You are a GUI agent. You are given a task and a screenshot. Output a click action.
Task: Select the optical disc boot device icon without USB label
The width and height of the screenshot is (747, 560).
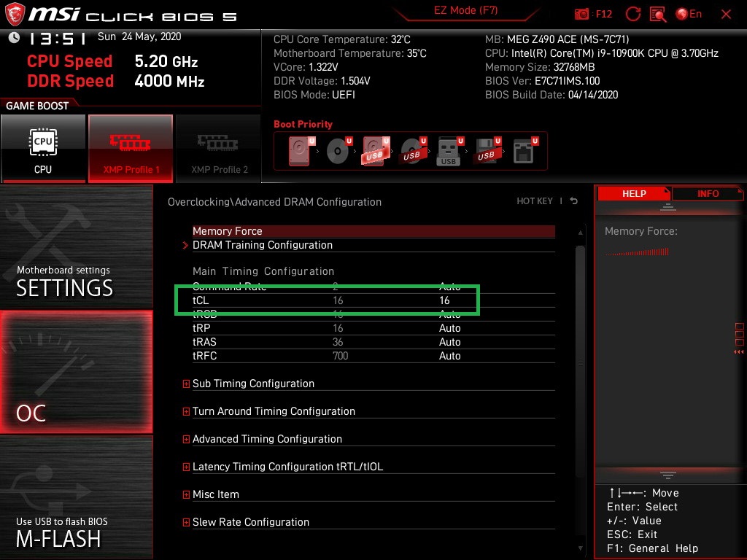pos(338,151)
